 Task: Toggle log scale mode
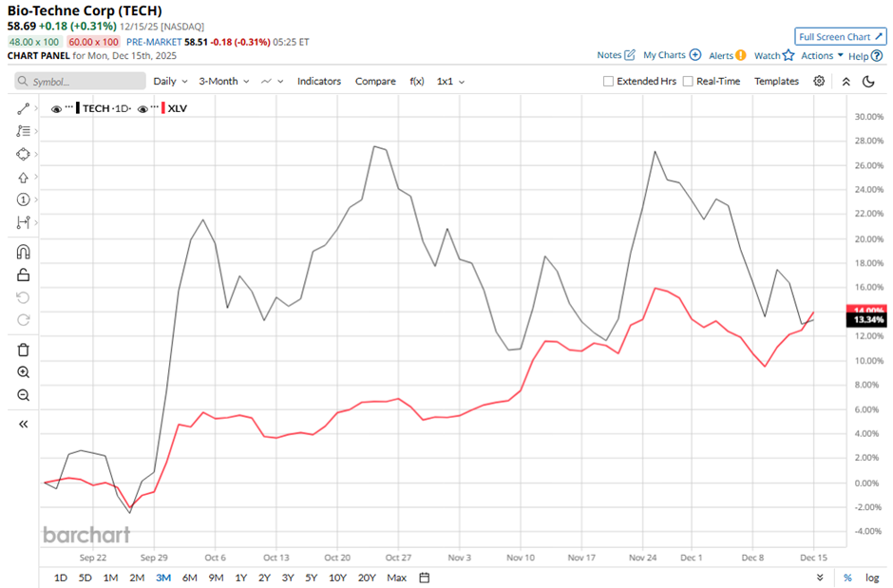872,578
